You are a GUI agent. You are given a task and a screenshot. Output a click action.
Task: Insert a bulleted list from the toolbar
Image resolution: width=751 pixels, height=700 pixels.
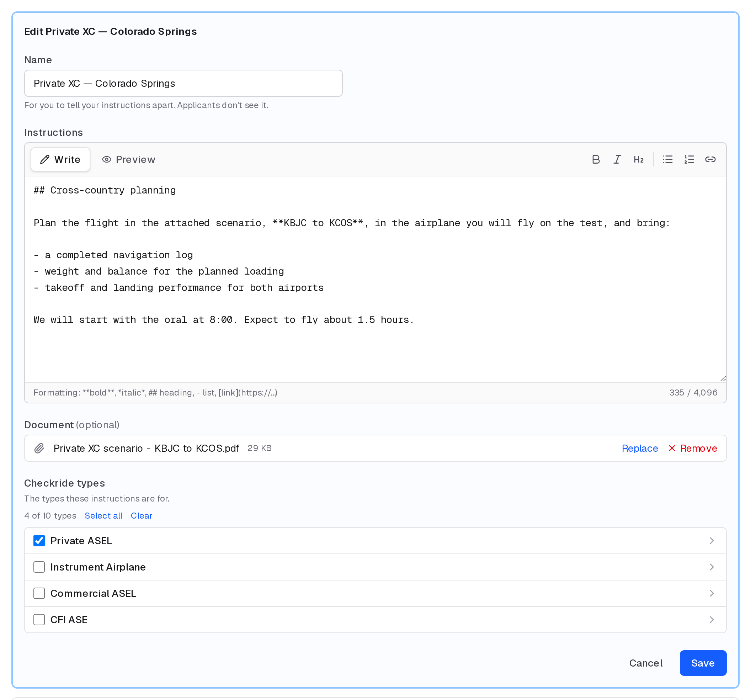[667, 159]
